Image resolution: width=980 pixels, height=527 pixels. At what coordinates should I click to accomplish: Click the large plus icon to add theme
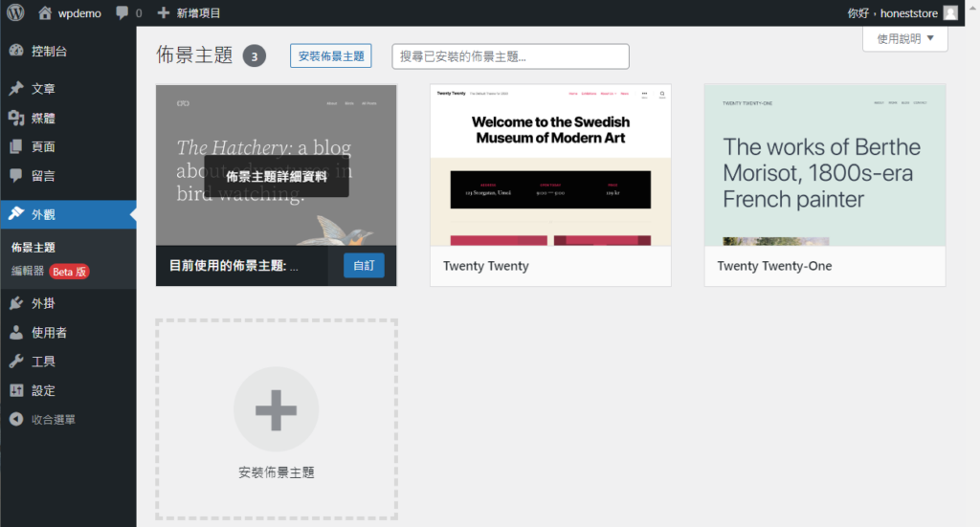click(276, 409)
